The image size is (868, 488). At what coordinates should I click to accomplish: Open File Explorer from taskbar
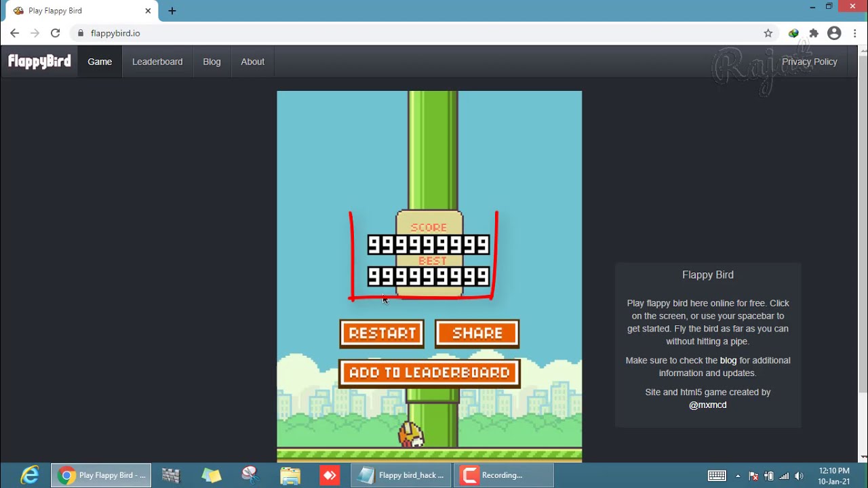point(290,475)
